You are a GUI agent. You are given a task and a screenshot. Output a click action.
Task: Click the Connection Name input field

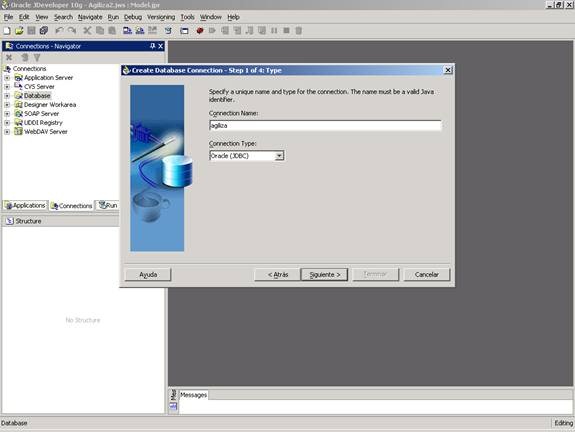[x=325, y=125]
